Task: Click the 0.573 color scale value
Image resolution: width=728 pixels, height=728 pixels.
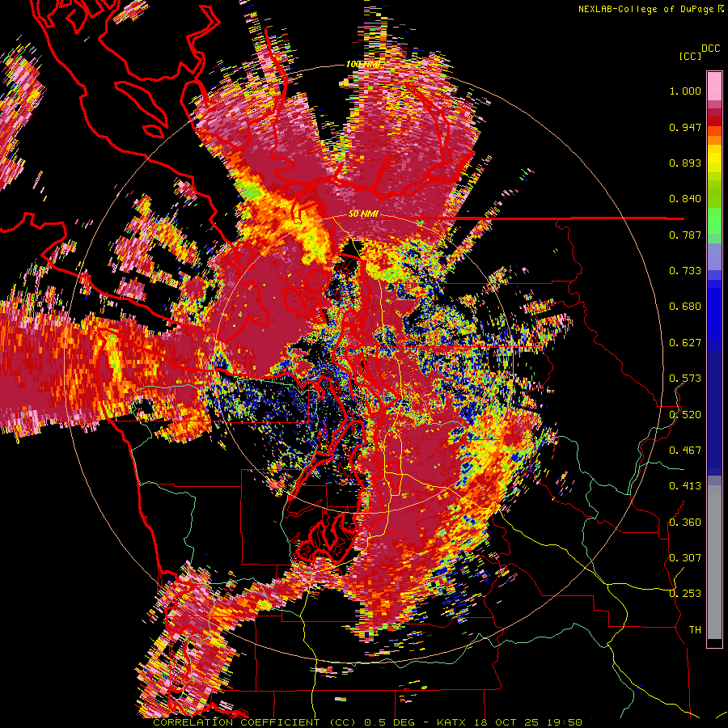Action: coord(685,379)
